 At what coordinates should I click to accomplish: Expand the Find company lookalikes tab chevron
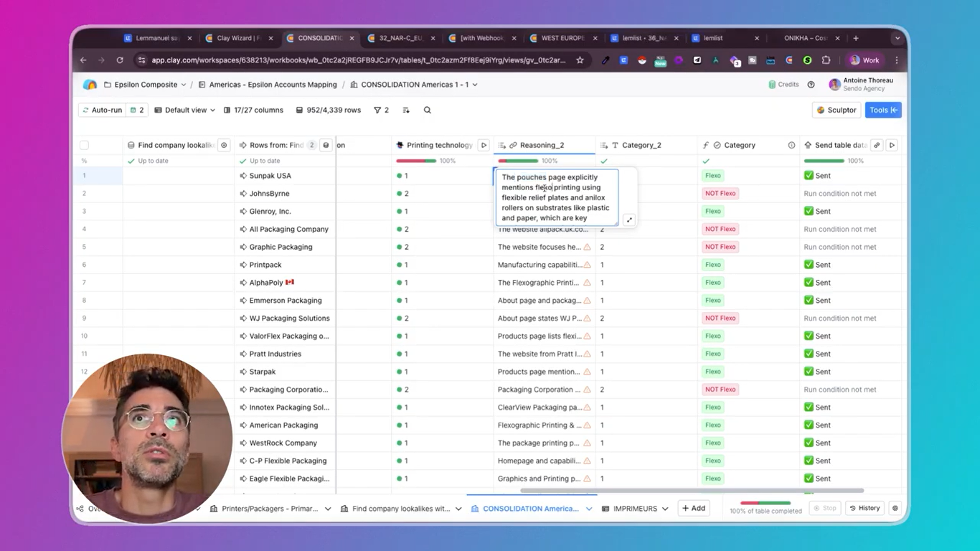coord(458,509)
